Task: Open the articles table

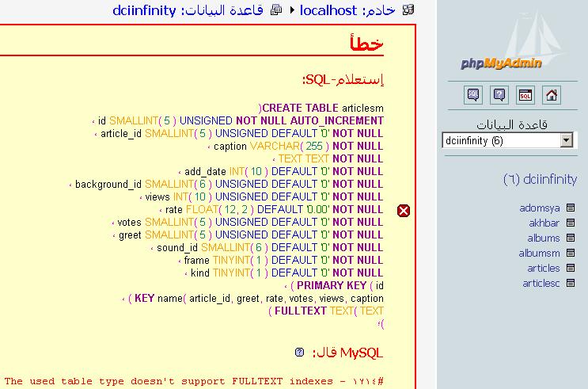Action: [x=544, y=269]
